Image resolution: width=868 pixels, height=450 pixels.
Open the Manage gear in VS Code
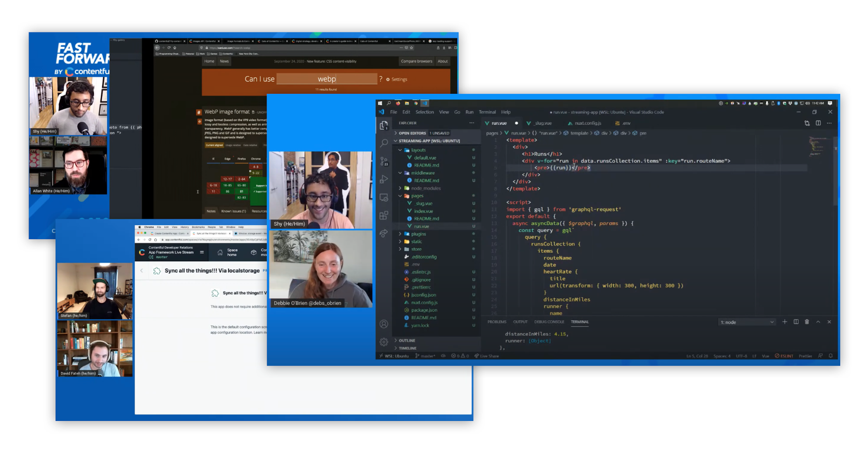(384, 342)
